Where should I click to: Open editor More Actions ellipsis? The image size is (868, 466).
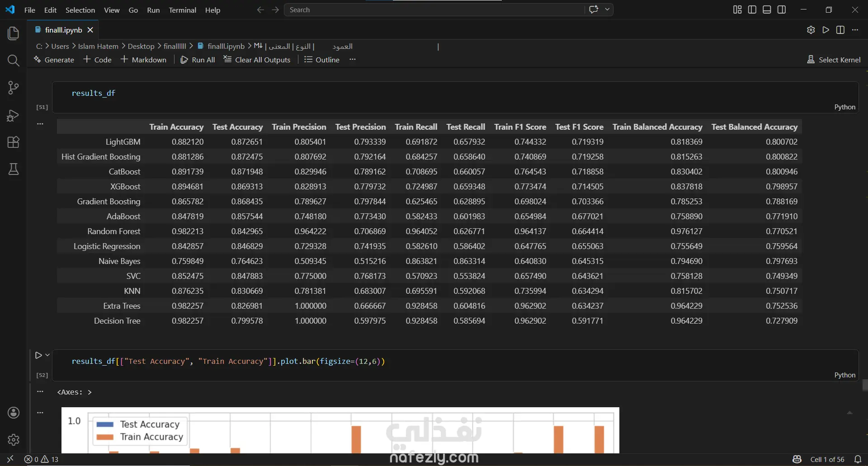(855, 30)
